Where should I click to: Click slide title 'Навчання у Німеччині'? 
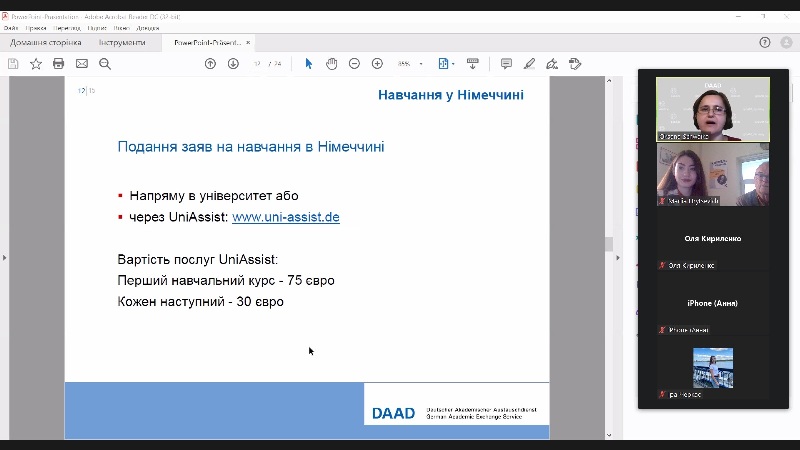click(451, 95)
